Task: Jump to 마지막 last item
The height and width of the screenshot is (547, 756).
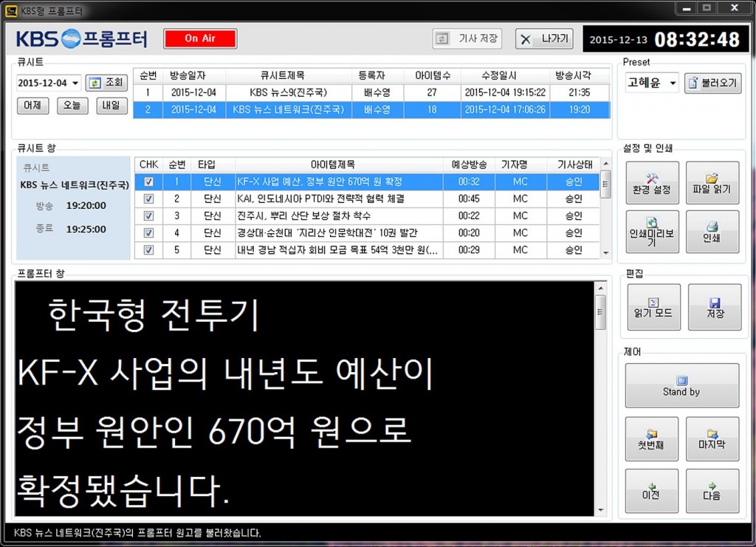Action: tap(712, 439)
